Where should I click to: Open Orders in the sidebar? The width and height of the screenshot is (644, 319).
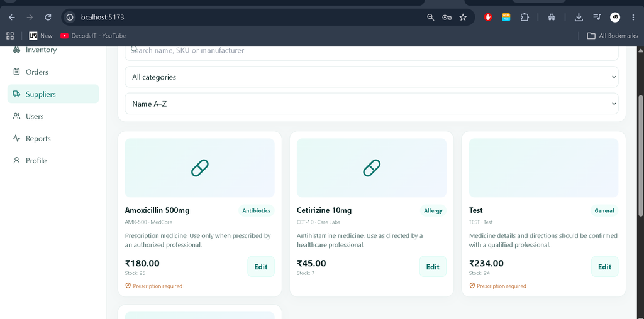tap(53, 72)
